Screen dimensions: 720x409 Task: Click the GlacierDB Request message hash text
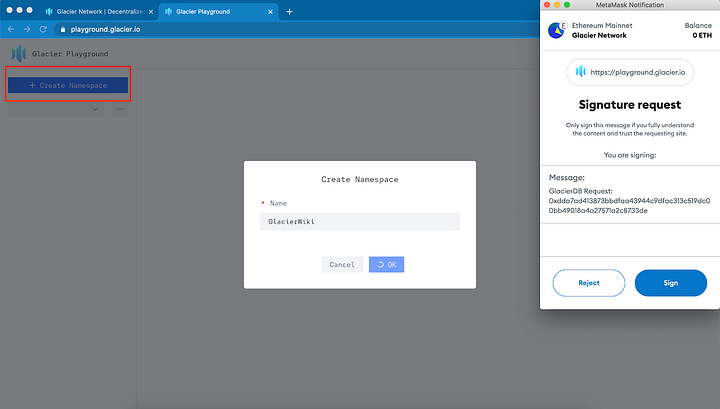click(629, 206)
